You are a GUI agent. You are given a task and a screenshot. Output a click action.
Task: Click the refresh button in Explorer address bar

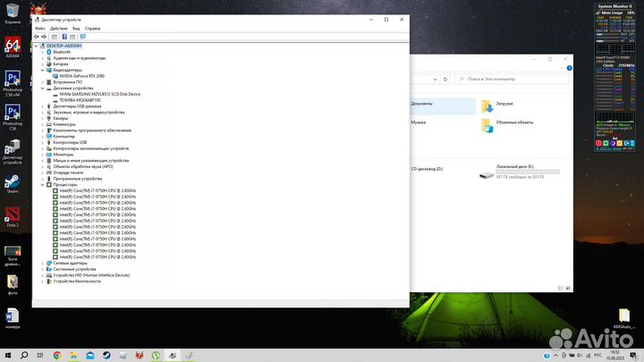(x=445, y=80)
